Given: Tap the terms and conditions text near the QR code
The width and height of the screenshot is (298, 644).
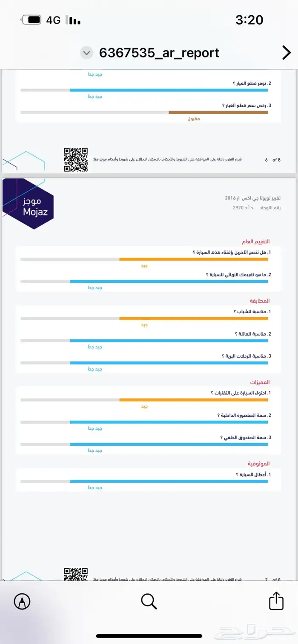Looking at the screenshot, I should (x=179, y=159).
